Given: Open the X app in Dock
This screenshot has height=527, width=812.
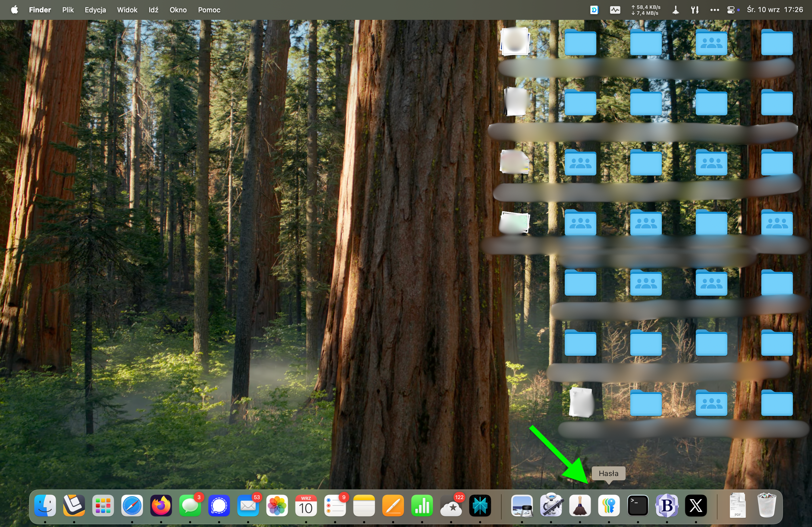Looking at the screenshot, I should point(696,505).
